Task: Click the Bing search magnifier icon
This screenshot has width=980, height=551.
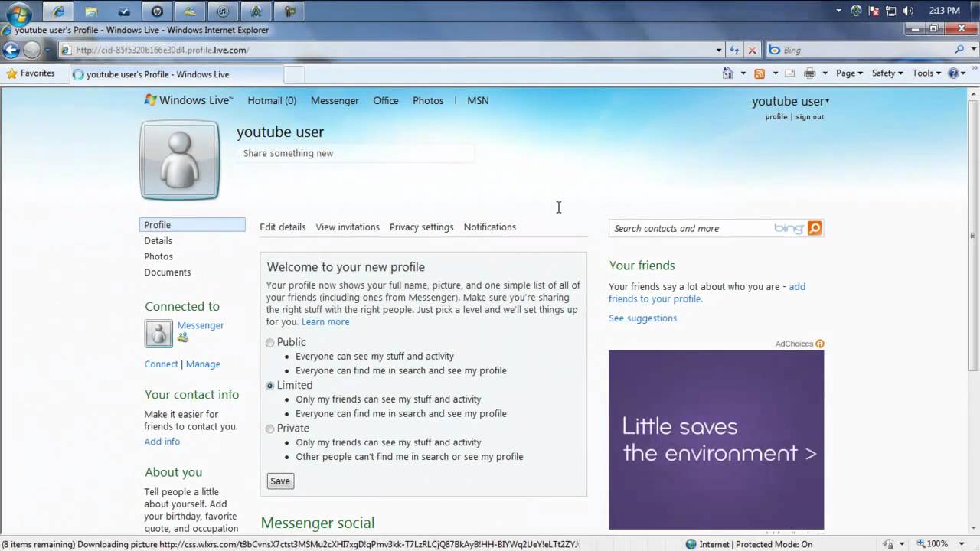Action: [960, 50]
